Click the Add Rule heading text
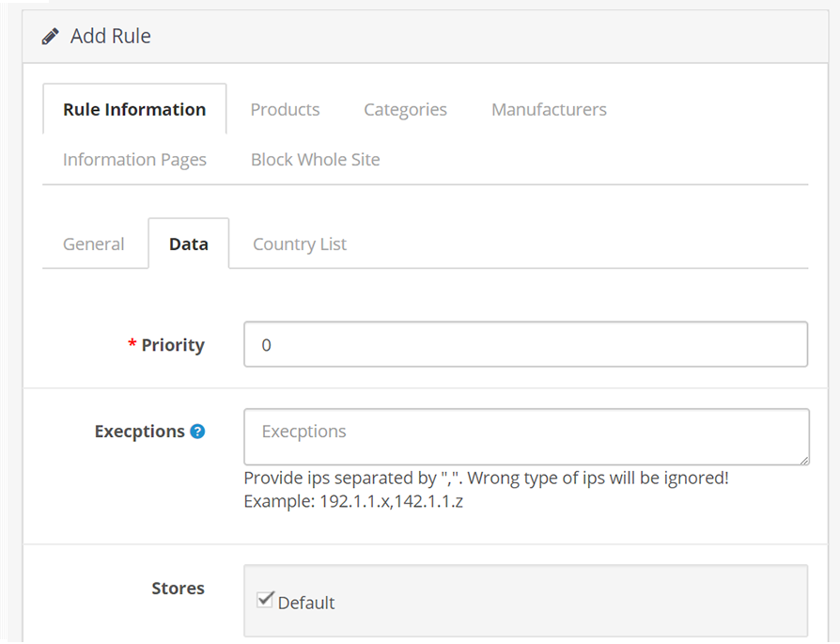The width and height of the screenshot is (840, 644). click(110, 37)
